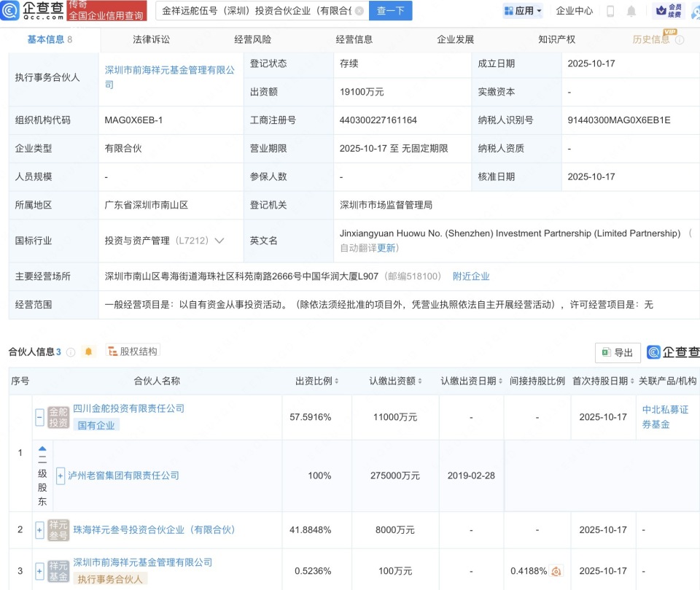Open the 应用 dropdown menu

pyautogui.click(x=524, y=11)
